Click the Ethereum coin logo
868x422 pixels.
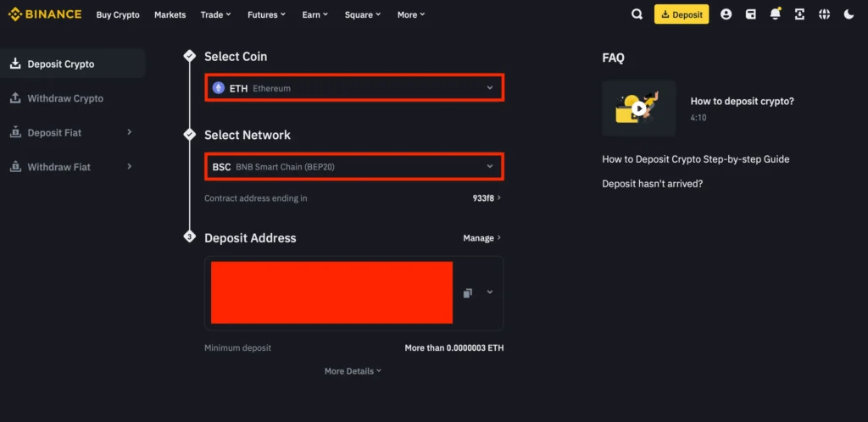coord(219,88)
